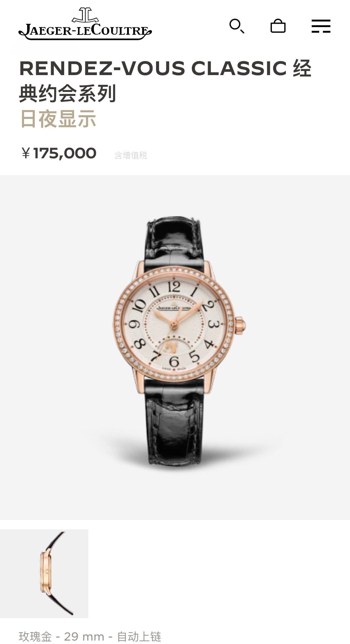The height and width of the screenshot is (644, 350).
Task: Select the side-view watch thumbnail
Action: (x=44, y=574)
